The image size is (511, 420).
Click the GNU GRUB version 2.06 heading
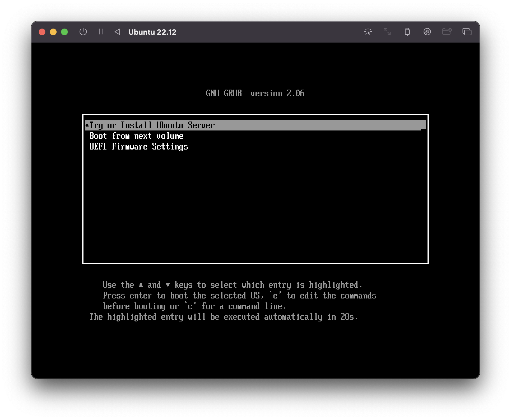click(255, 93)
